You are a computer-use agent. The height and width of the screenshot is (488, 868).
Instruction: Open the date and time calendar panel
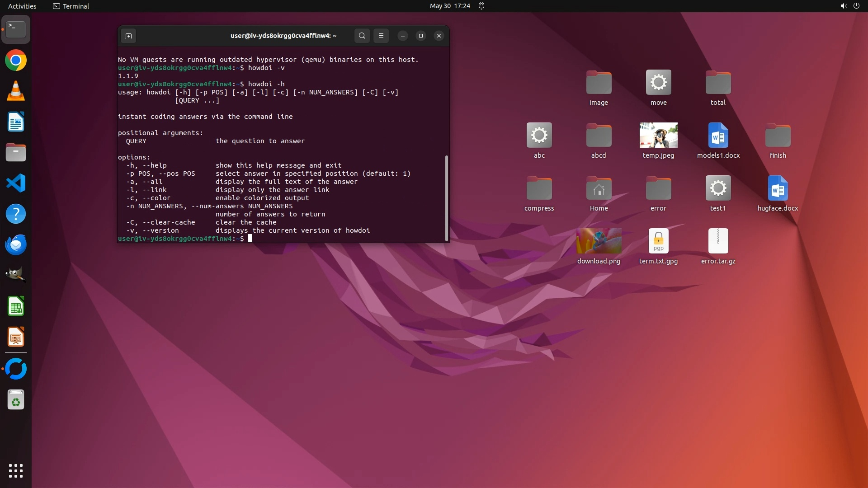tap(449, 6)
